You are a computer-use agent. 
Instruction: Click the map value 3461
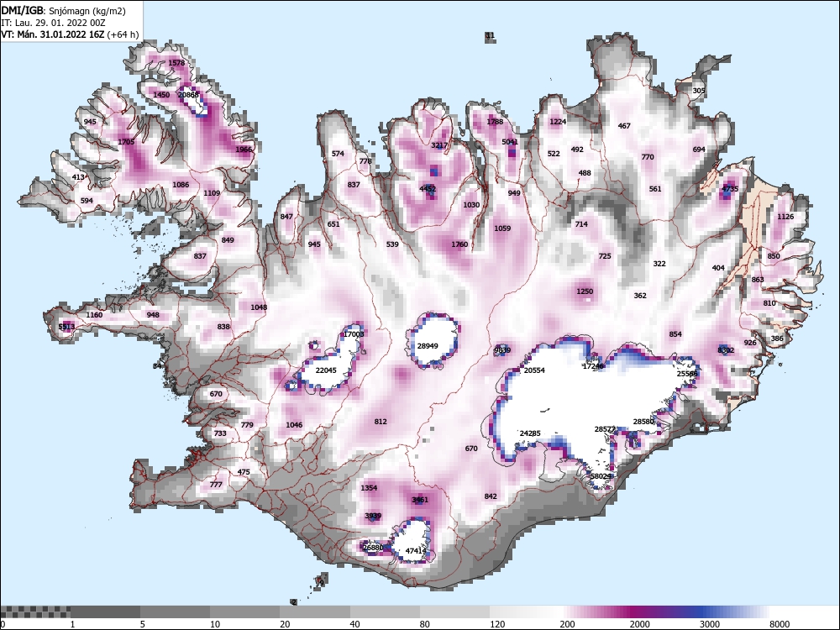click(x=420, y=501)
